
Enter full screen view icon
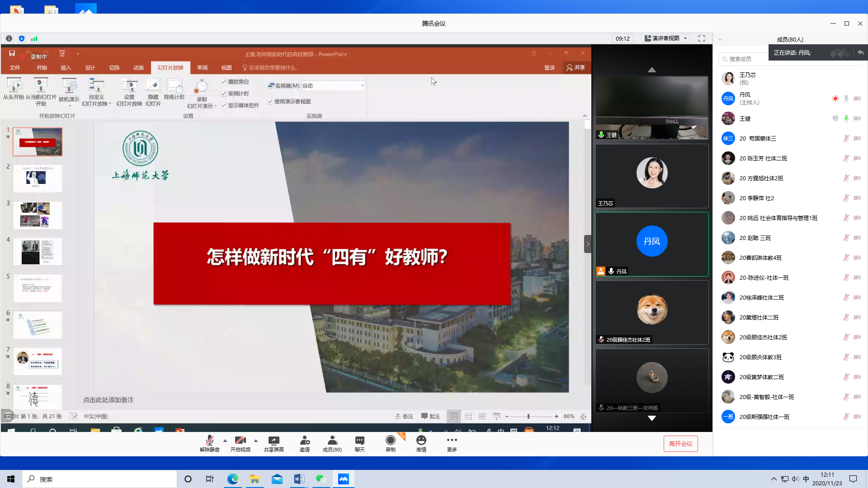click(x=702, y=38)
